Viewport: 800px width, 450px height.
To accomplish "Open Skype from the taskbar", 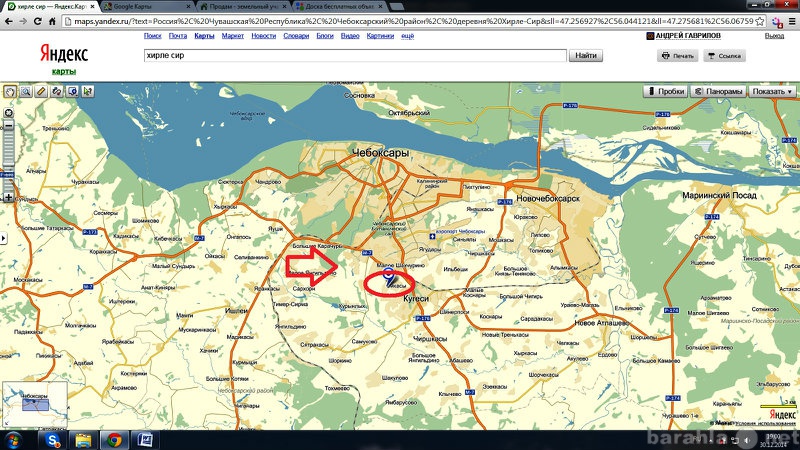I will [53, 440].
